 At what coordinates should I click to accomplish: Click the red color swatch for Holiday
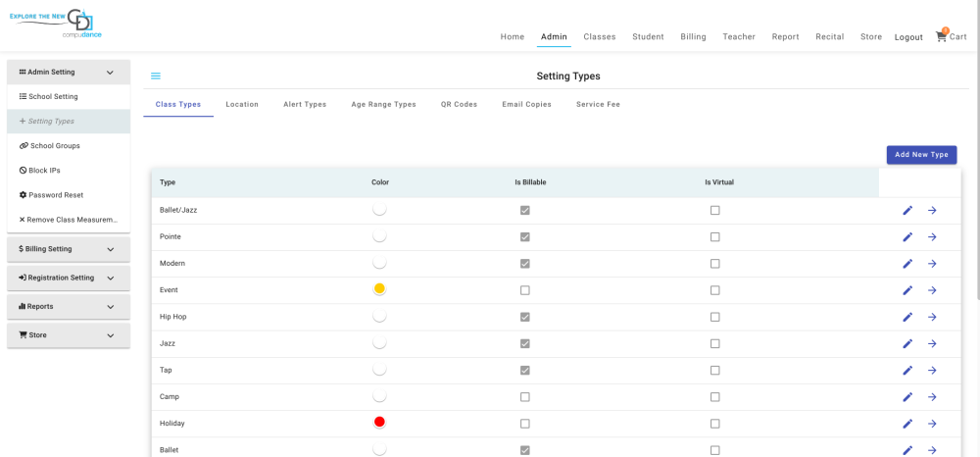(379, 423)
